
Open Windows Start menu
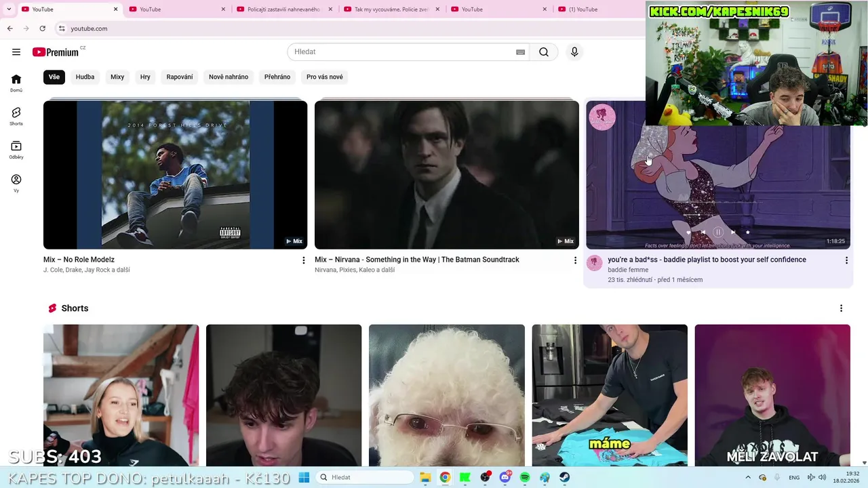[304, 477]
